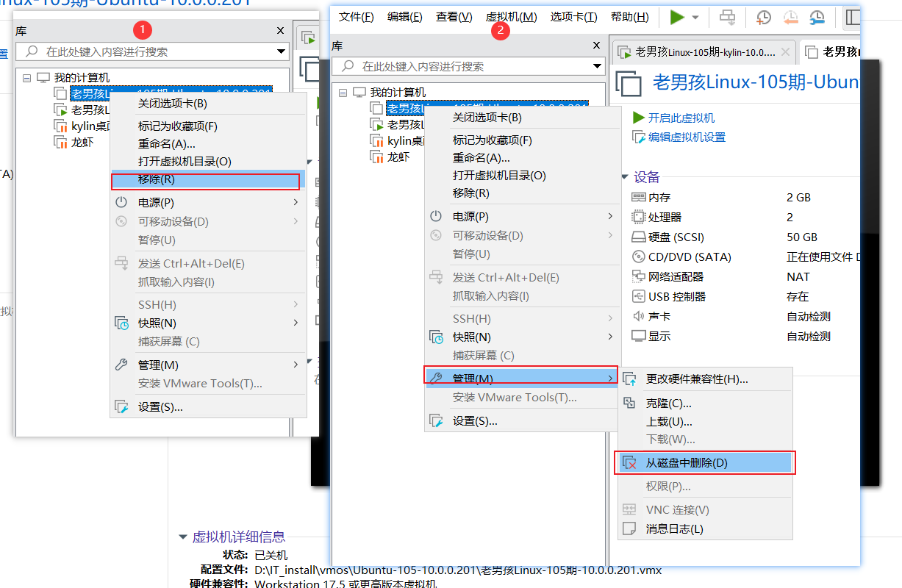Click the running VM green-arrow icon in right tree

pyautogui.click(x=377, y=124)
